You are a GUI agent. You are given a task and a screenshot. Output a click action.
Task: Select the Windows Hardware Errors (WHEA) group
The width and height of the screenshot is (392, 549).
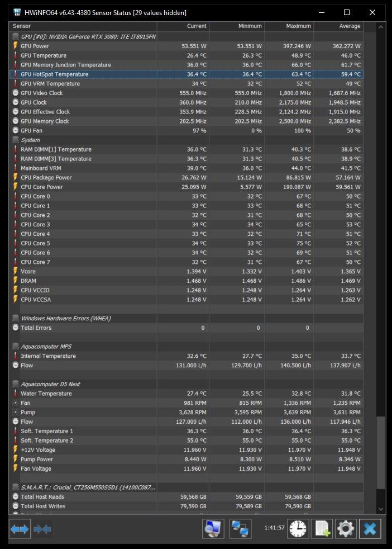click(x=187, y=318)
